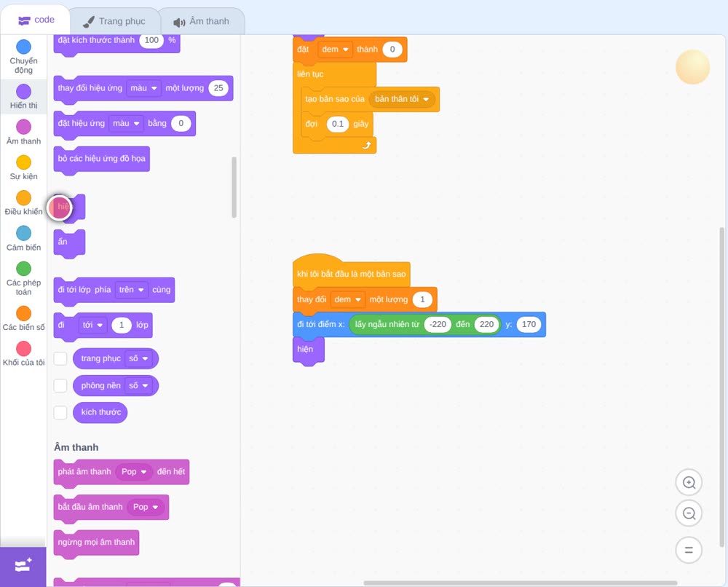Switch to the code tab
Viewport: 728px width, 587px height.
point(36,20)
